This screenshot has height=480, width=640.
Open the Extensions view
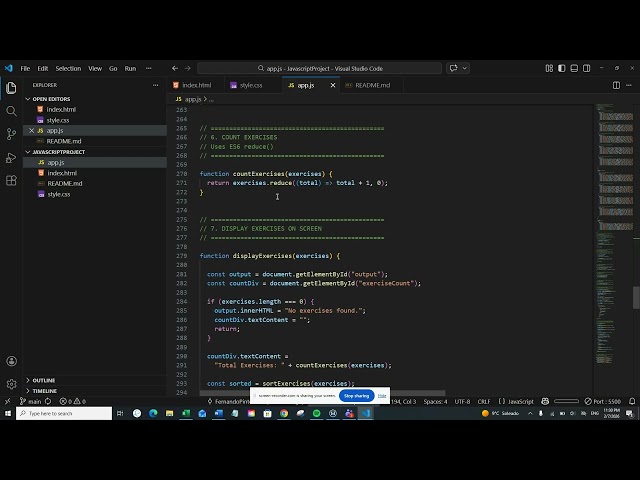pos(11,180)
